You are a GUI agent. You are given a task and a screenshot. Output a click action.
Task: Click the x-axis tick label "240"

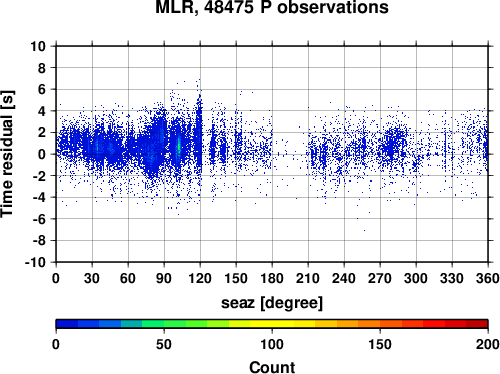pos(344,278)
